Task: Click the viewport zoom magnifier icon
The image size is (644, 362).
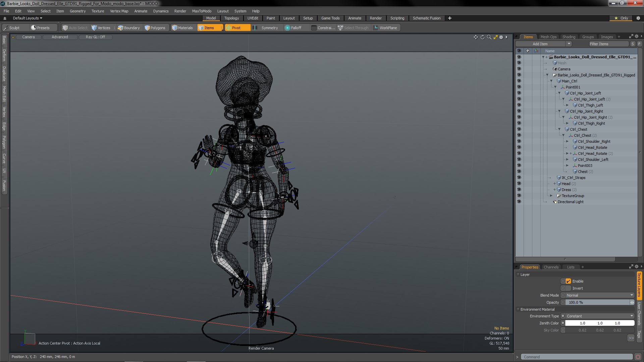Action: coord(489,37)
